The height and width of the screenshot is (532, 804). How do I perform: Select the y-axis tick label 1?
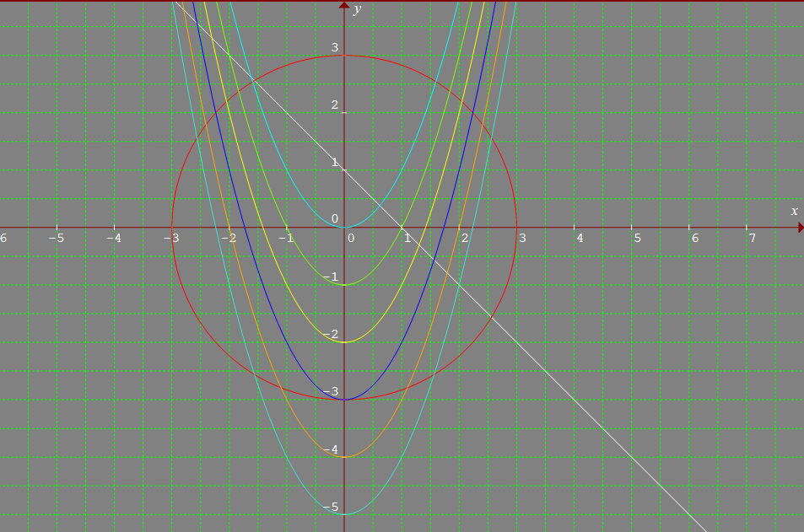coord(335,163)
